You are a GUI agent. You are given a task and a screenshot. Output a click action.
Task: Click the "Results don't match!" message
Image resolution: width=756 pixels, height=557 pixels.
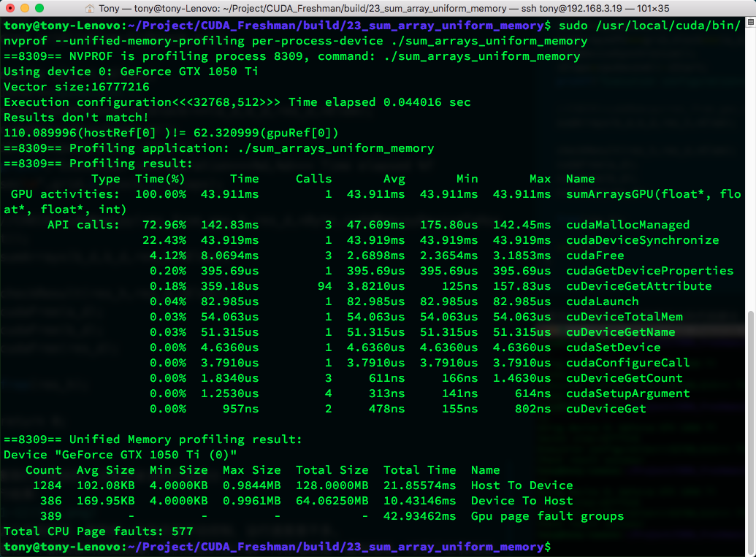[x=77, y=118]
